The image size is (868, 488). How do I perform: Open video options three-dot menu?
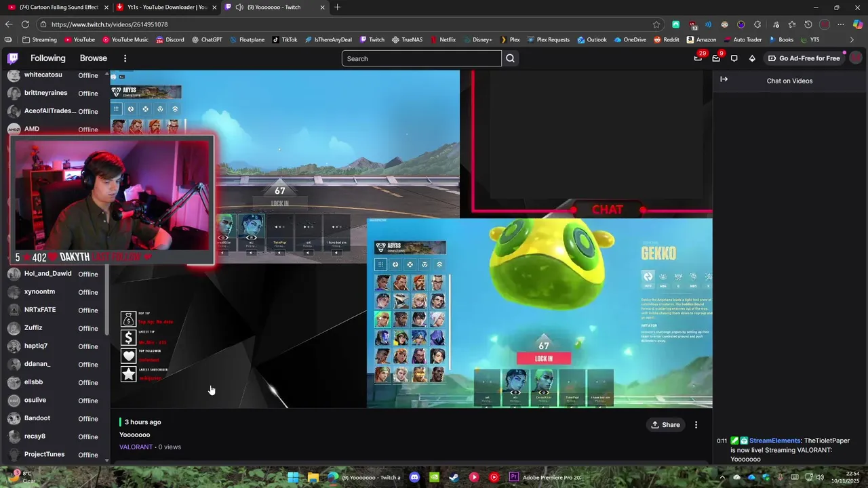pos(696,425)
